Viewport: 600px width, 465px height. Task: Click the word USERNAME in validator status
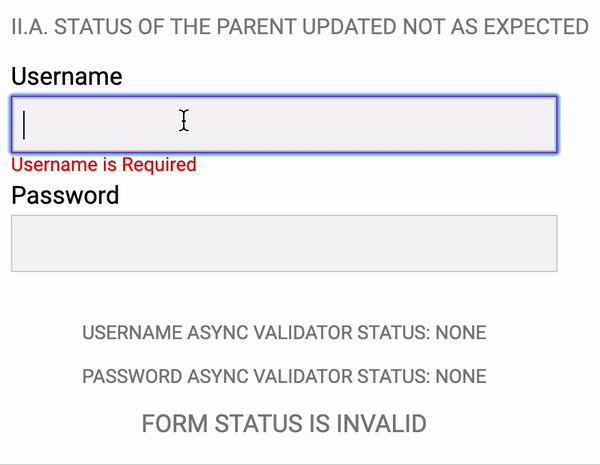coord(132,332)
